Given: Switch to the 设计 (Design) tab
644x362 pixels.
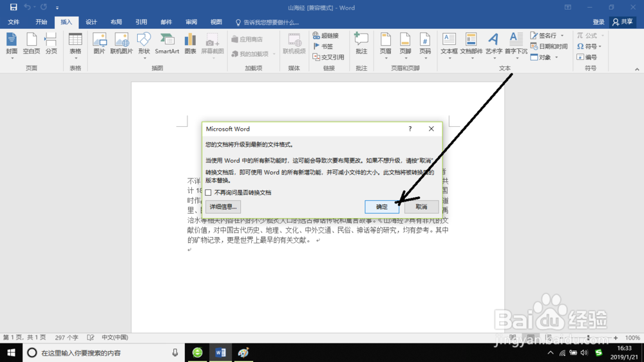Looking at the screenshot, I should (x=91, y=22).
